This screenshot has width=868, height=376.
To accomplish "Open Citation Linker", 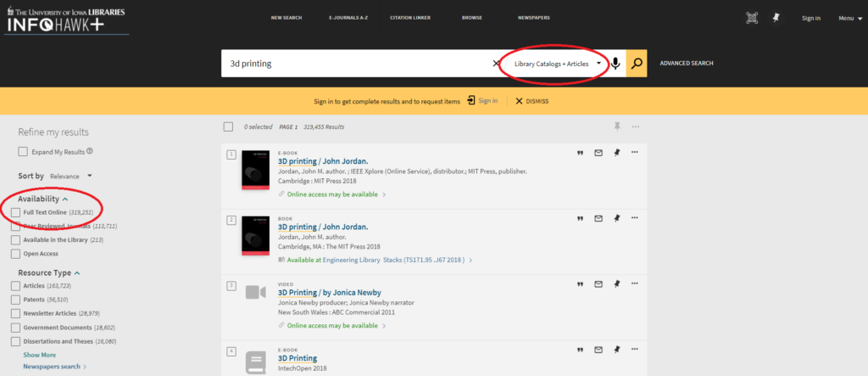I will [x=410, y=18].
